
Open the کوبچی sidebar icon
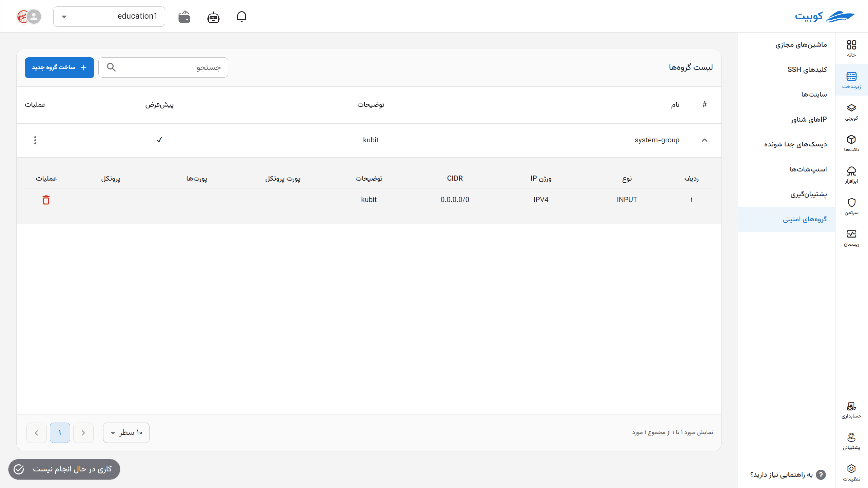[851, 111]
